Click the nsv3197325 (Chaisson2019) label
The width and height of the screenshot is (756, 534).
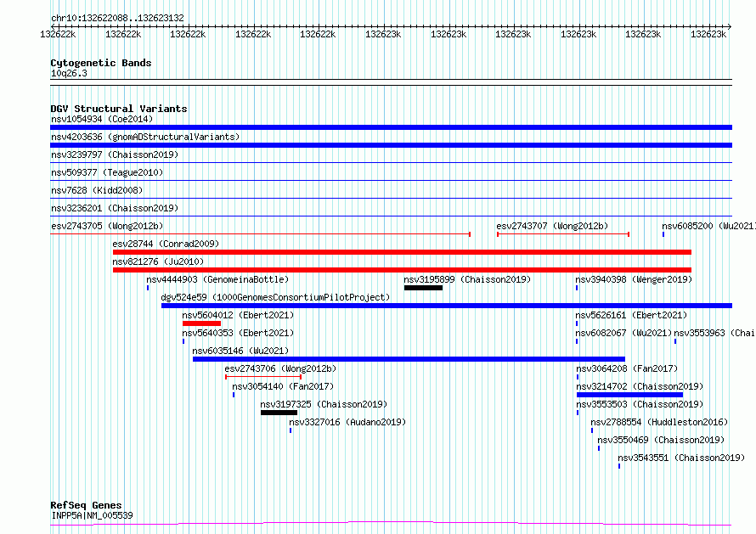tap(324, 404)
